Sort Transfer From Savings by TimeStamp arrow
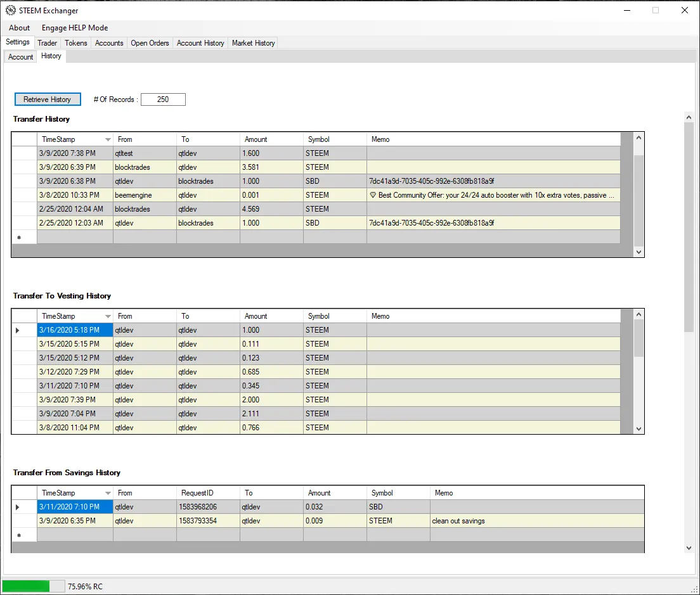The image size is (700, 595). [x=108, y=493]
